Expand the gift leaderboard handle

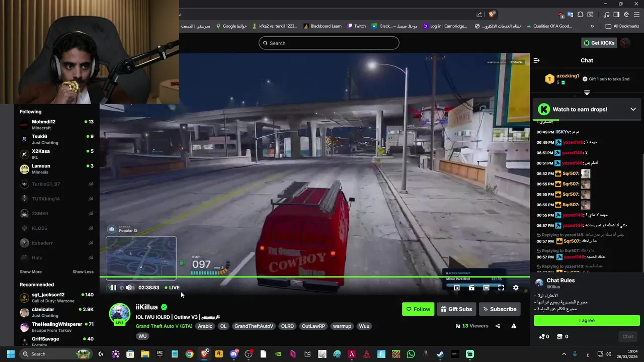point(587,93)
